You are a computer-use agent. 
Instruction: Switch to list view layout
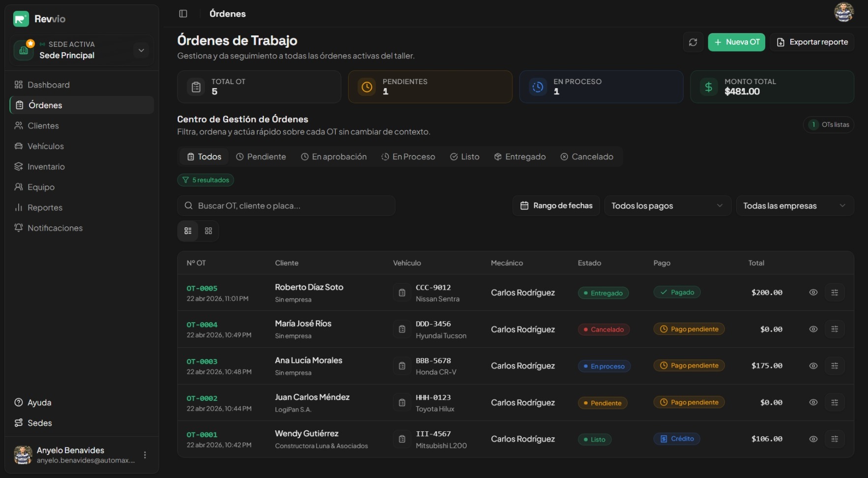pos(188,231)
